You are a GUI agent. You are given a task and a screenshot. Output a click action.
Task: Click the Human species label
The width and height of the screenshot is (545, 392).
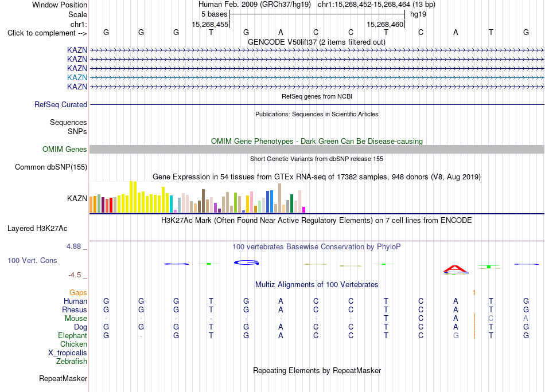point(75,301)
